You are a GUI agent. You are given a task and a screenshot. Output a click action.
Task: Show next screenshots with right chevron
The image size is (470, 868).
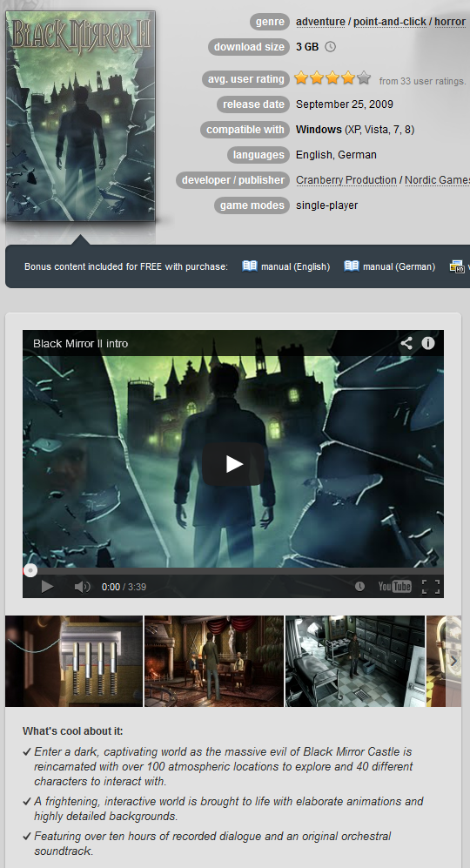pyautogui.click(x=453, y=661)
